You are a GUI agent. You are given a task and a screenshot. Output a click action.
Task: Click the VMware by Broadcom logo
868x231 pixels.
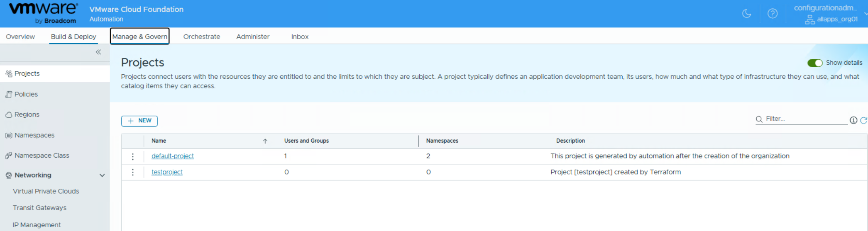[43, 13]
